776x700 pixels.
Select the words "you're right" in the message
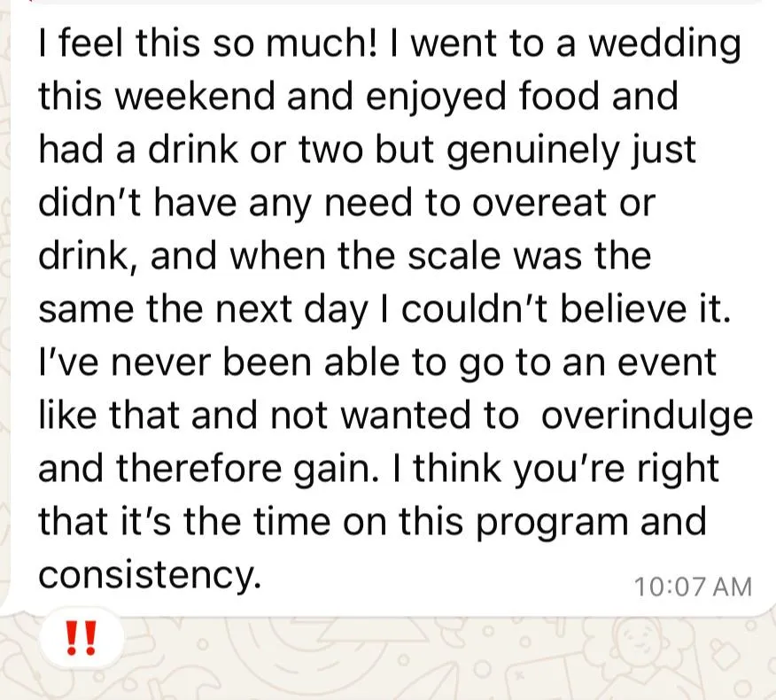pos(616,471)
